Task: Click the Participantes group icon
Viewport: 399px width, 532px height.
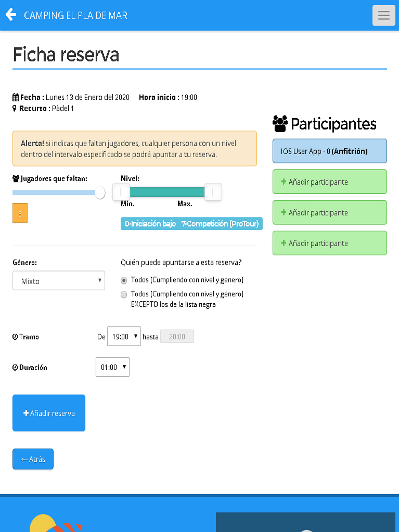Action: 280,124
